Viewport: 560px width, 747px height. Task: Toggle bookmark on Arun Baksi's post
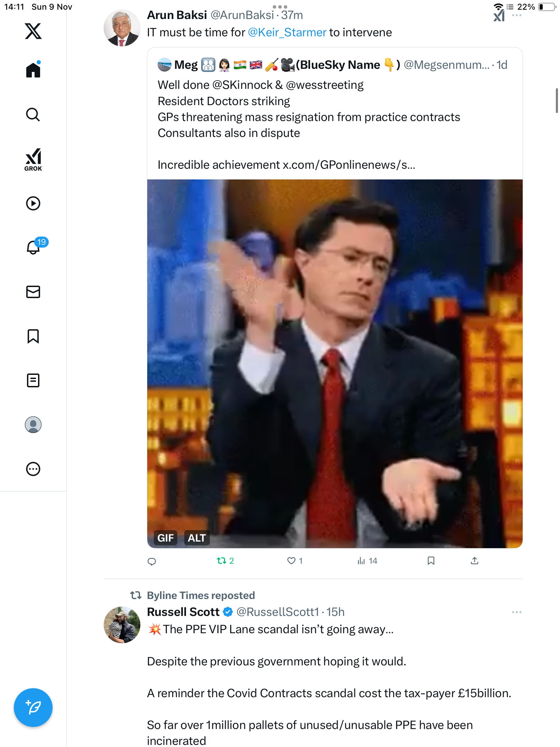coord(431,561)
